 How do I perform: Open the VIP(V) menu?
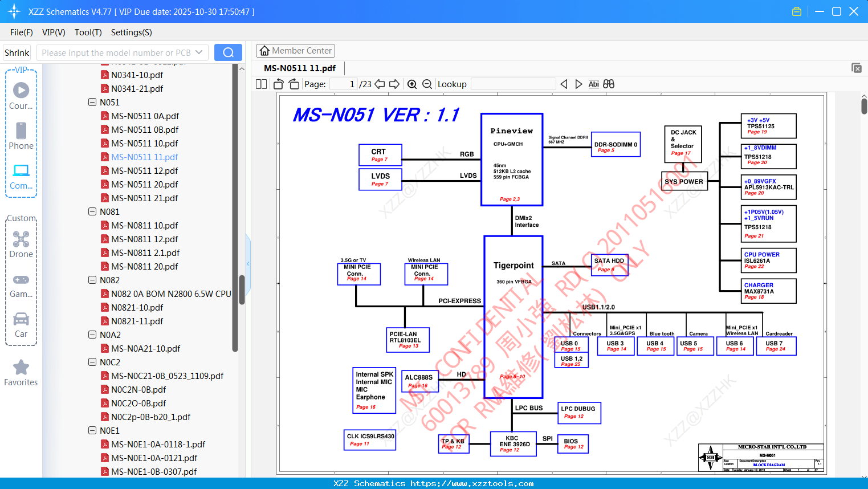point(54,32)
